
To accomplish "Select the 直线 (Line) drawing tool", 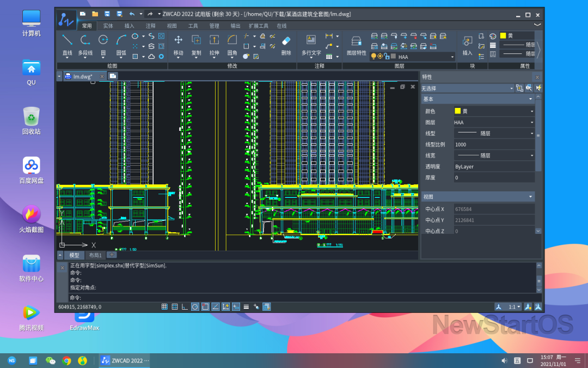I will point(67,40).
